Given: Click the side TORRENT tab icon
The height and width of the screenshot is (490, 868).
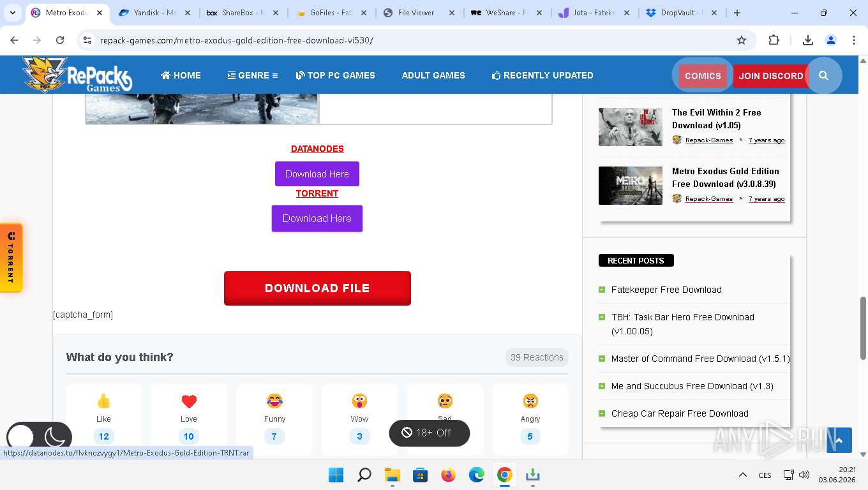Looking at the screenshot, I should coord(11,258).
